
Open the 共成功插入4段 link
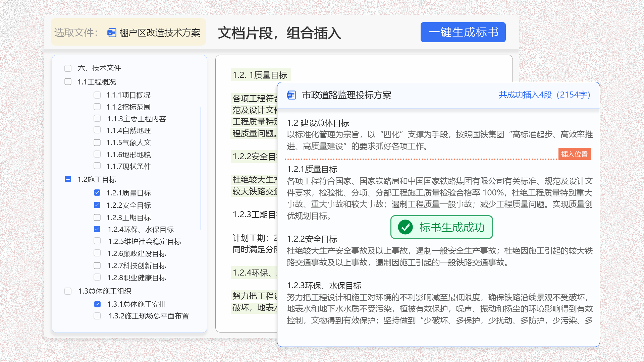pos(544,95)
